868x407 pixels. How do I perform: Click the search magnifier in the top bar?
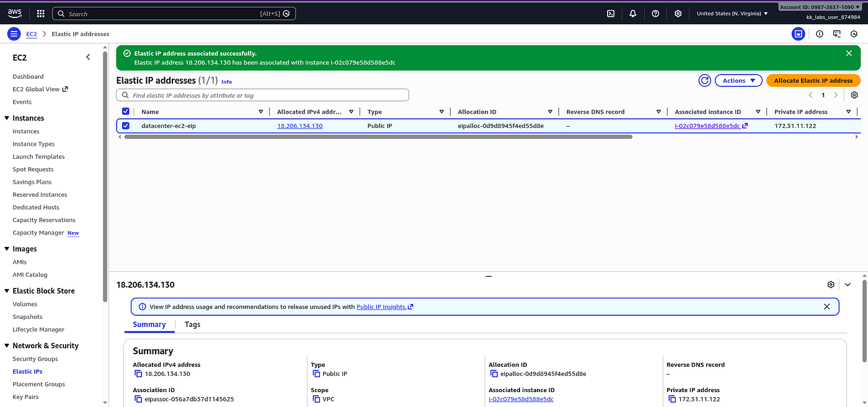(x=61, y=14)
